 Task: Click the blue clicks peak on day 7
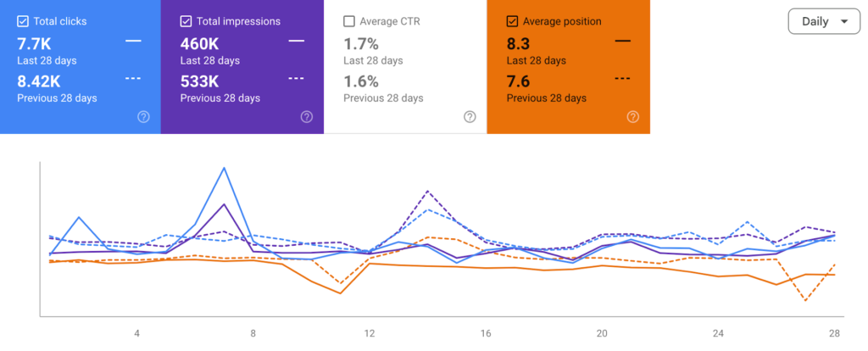(x=224, y=168)
